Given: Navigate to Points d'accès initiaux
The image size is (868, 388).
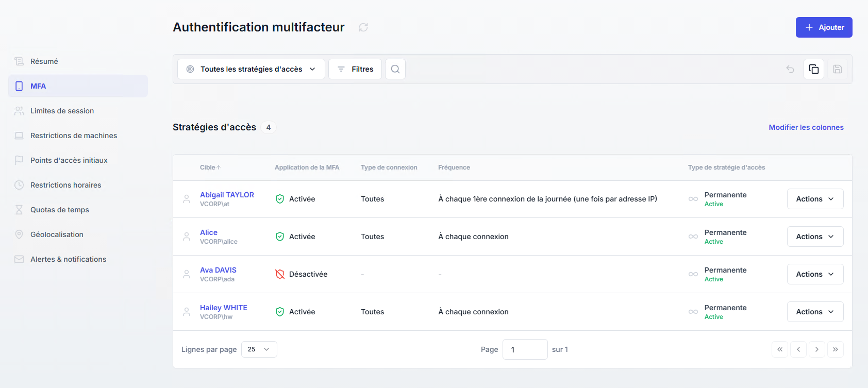Looking at the screenshot, I should click(x=78, y=160).
